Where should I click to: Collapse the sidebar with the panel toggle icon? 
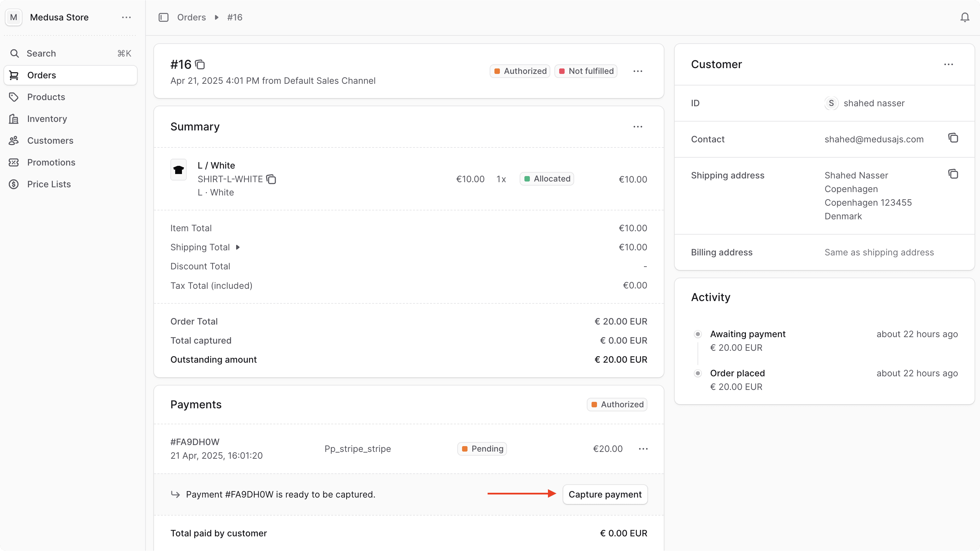point(164,17)
